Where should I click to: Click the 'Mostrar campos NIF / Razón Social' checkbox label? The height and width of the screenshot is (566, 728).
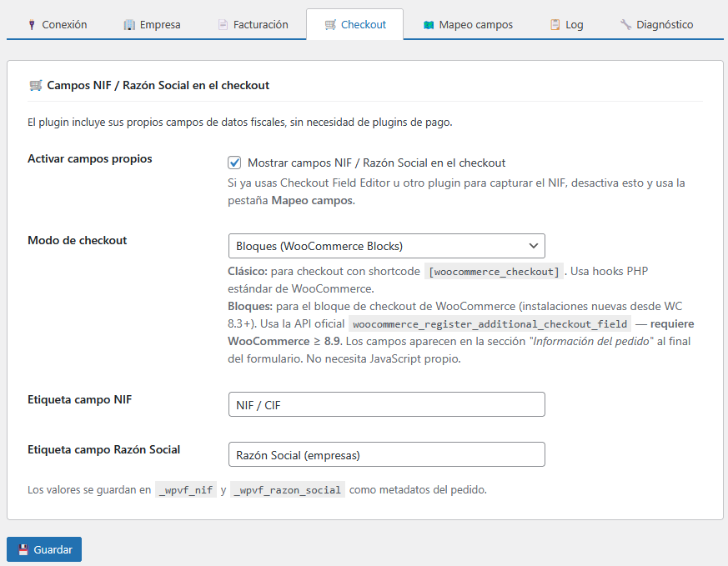[x=376, y=163]
